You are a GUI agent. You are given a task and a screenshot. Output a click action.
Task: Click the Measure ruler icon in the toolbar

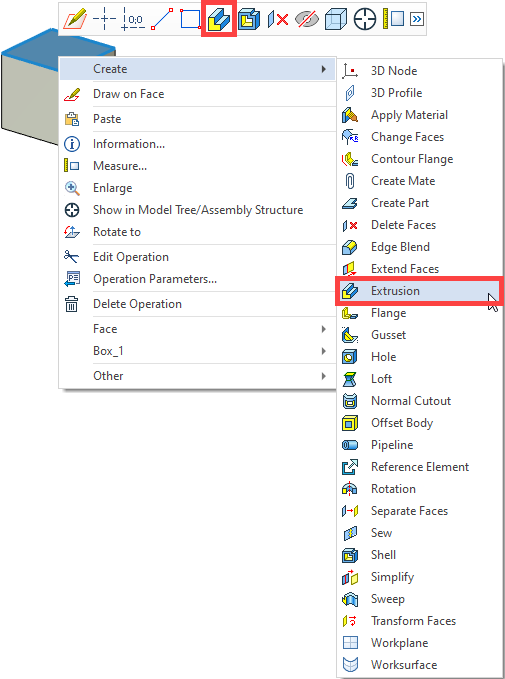click(393, 19)
